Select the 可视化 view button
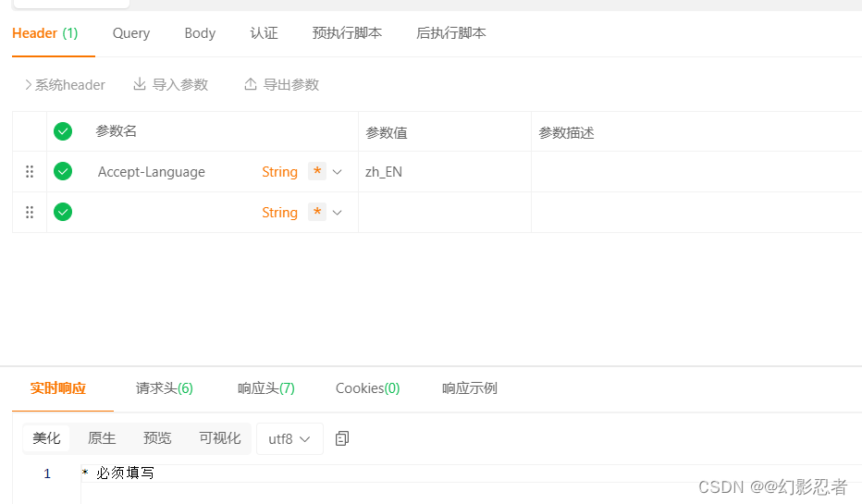 pyautogui.click(x=220, y=438)
